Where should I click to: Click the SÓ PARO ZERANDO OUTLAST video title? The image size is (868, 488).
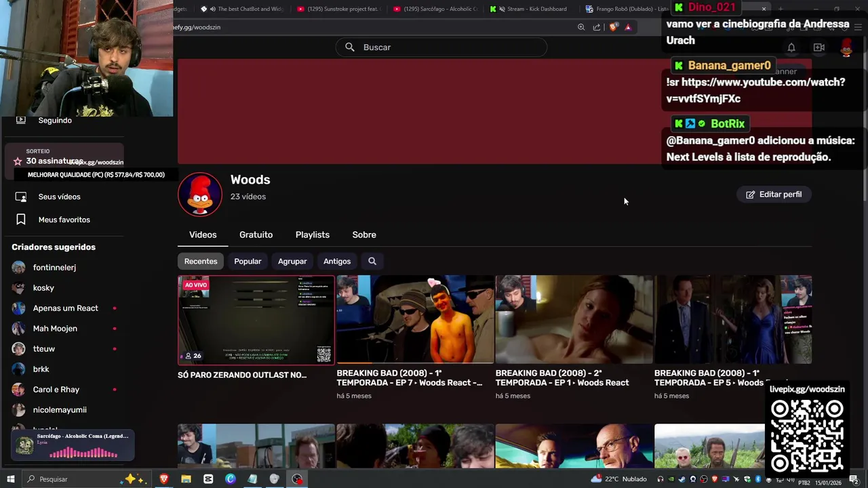[x=242, y=375]
